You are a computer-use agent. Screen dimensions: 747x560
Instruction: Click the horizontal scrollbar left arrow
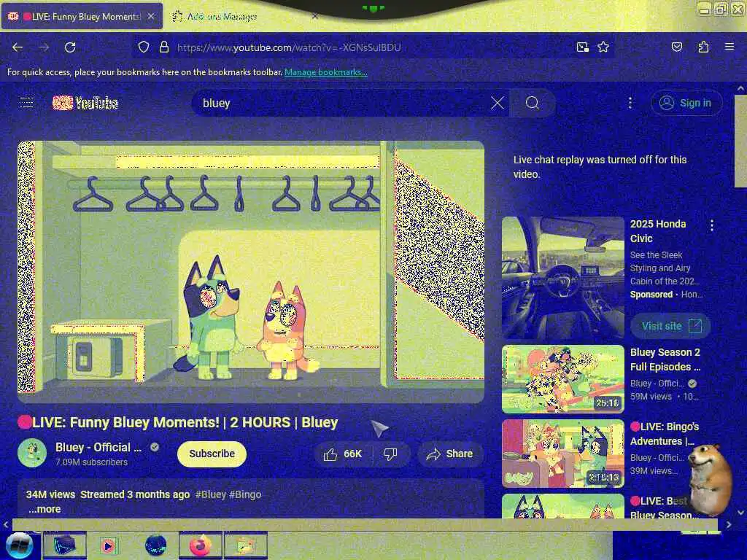point(6,524)
